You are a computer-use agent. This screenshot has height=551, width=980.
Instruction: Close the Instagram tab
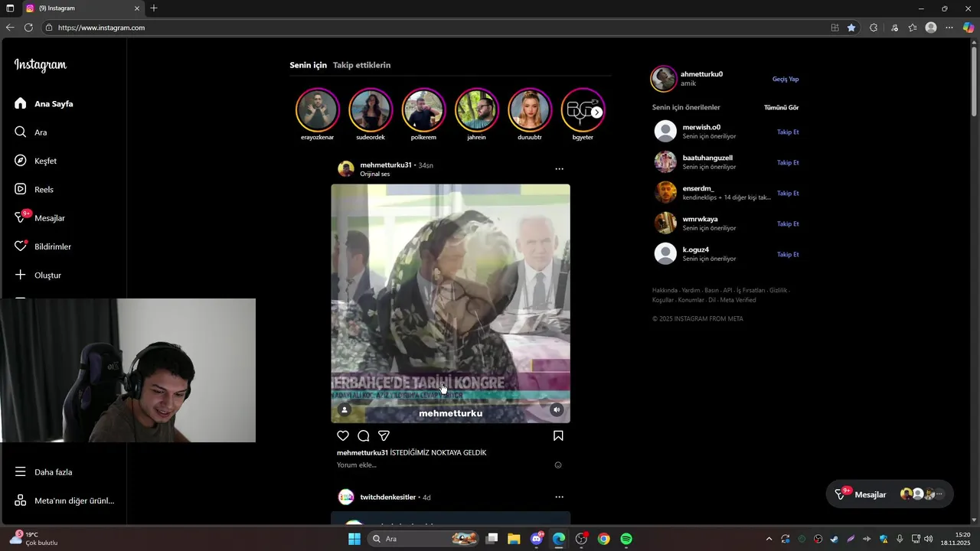click(137, 8)
